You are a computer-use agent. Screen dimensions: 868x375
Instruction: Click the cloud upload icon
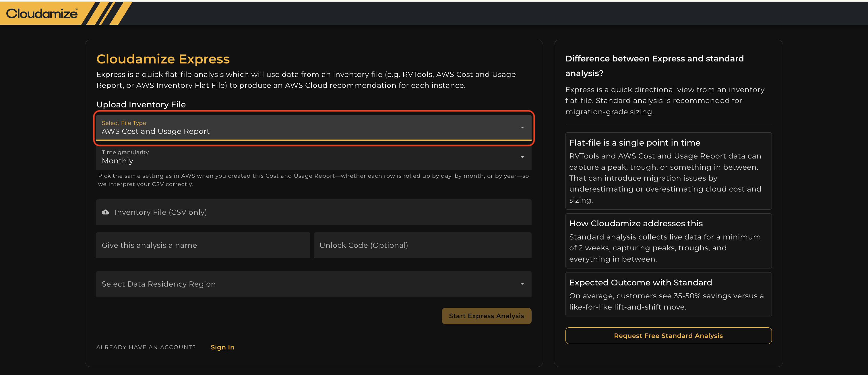(105, 212)
